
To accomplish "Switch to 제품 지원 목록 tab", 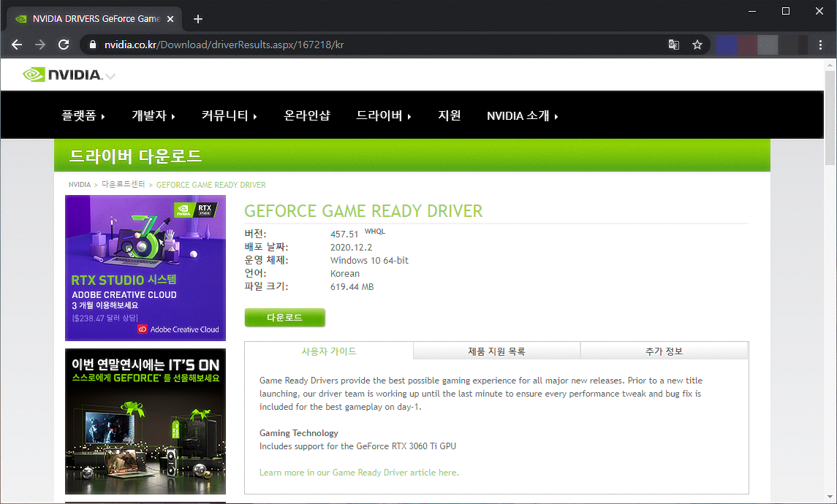I will tap(496, 351).
